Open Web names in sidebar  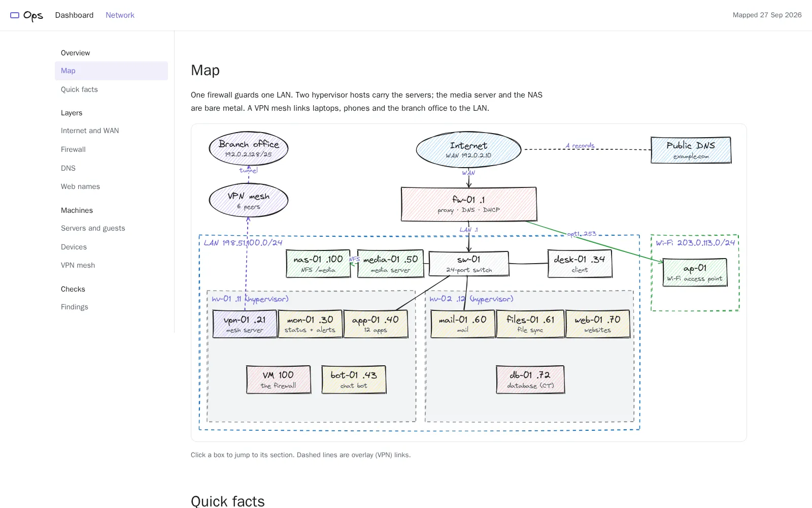tap(80, 186)
